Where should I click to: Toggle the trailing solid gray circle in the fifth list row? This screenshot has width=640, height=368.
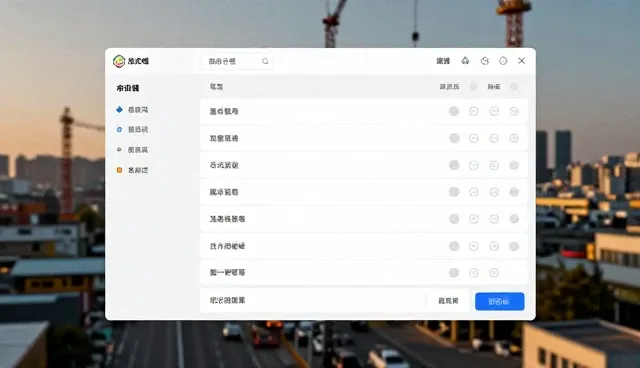point(514,219)
